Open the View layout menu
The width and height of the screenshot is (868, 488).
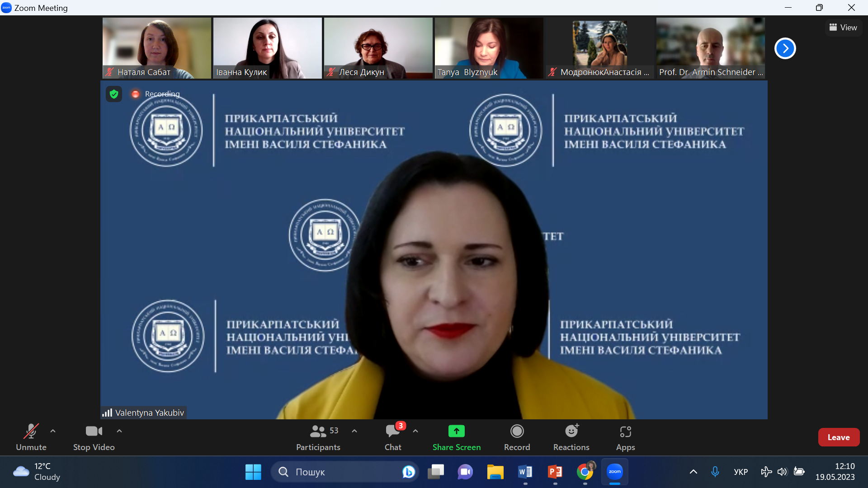[x=843, y=28]
